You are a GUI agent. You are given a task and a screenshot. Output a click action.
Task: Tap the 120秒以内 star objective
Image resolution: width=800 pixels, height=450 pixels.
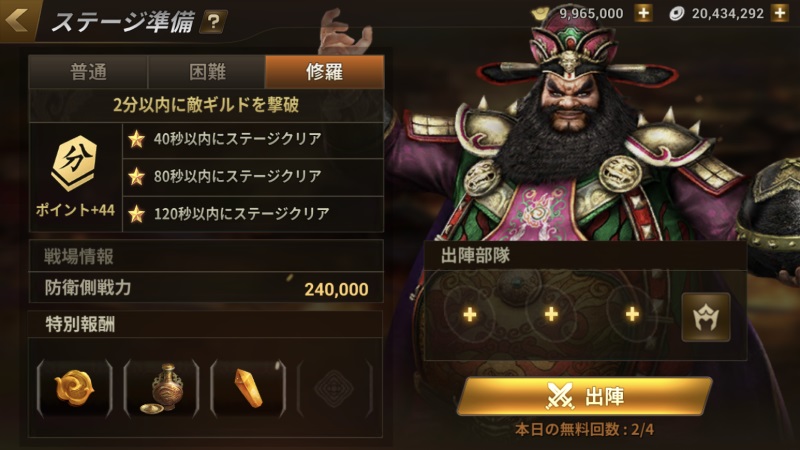click(x=253, y=214)
